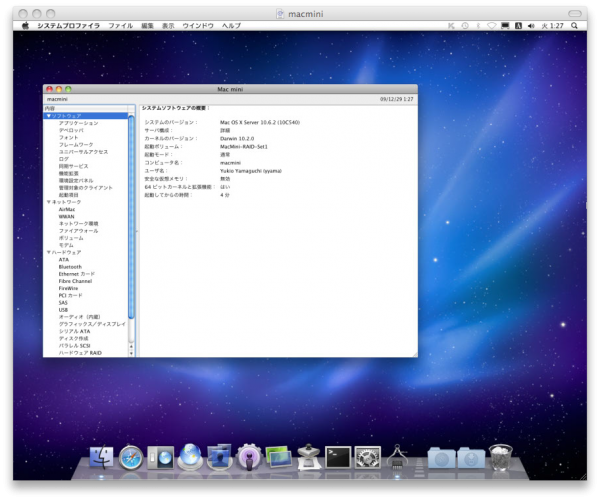This screenshot has height=500, width=600.
Task: Select ユニバーサルアクセス in the sidebar
Action: [83, 152]
